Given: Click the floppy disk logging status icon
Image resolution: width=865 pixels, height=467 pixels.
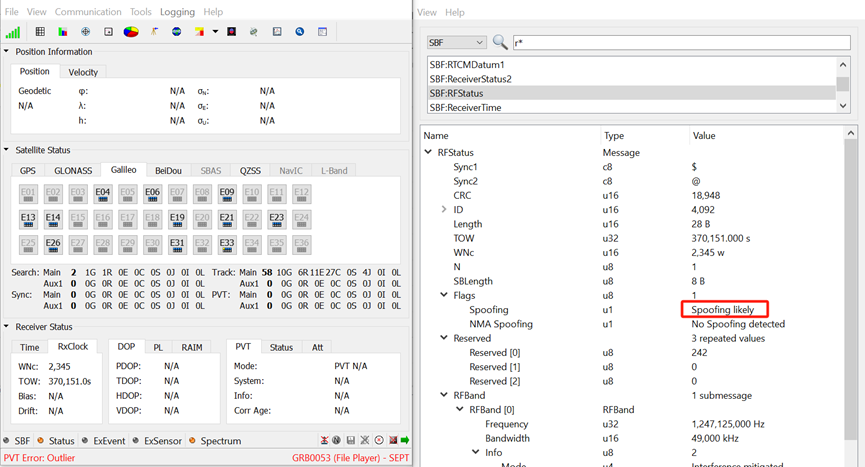Looking at the screenshot, I should 350,440.
